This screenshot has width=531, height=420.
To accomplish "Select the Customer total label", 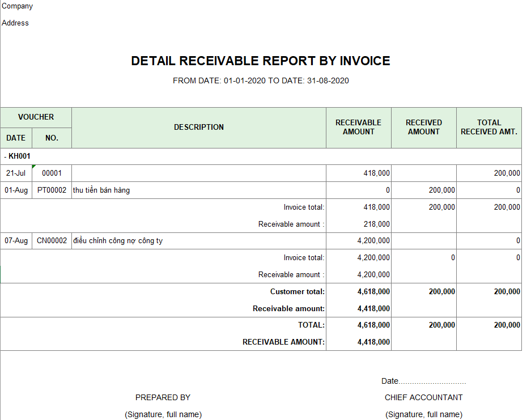I will pyautogui.click(x=297, y=292).
